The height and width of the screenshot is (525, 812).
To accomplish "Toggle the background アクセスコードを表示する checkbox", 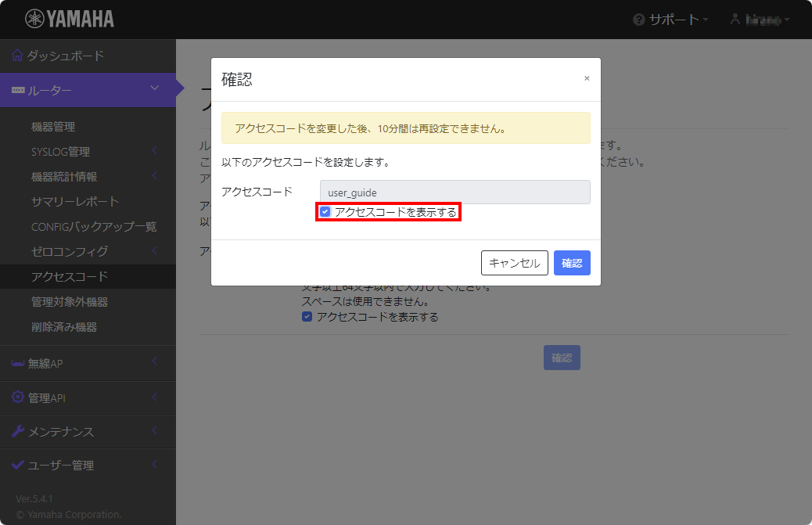I will [x=307, y=316].
